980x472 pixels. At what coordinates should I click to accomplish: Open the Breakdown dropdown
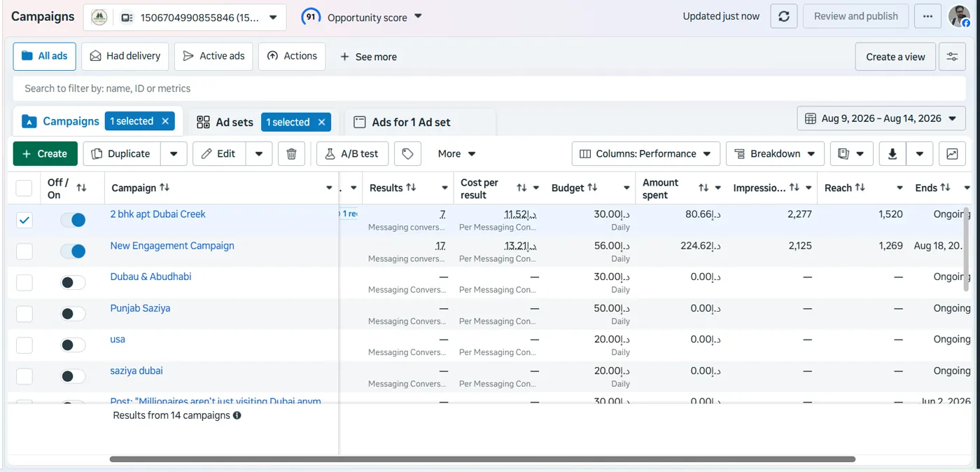pyautogui.click(x=775, y=154)
